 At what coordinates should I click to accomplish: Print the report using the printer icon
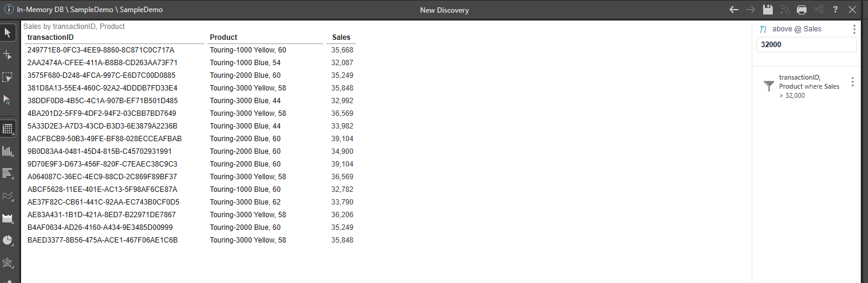[802, 10]
